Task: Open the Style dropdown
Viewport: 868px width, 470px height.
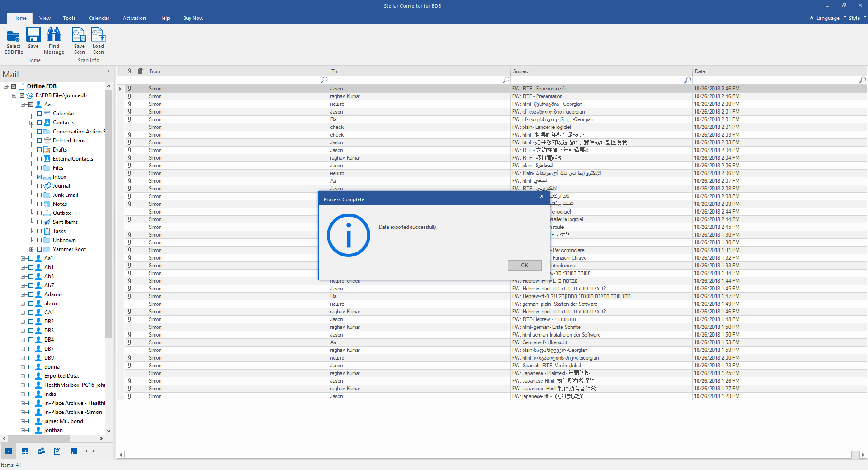Action: tap(854, 18)
